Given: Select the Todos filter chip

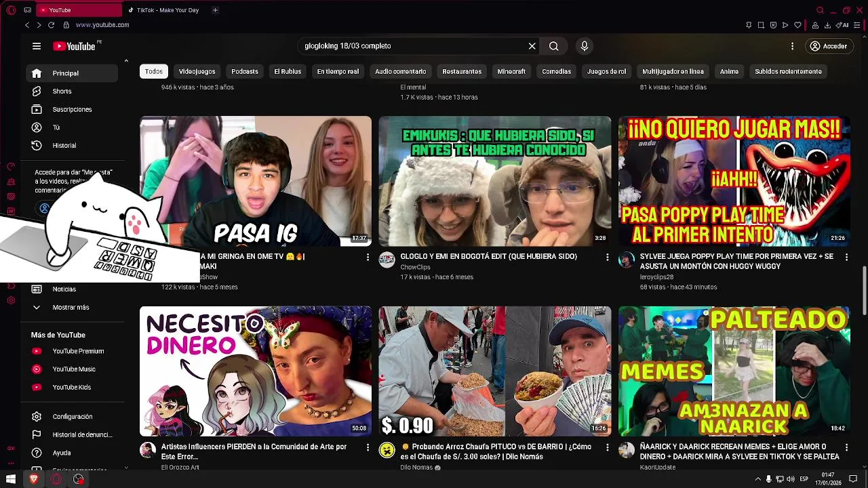Looking at the screenshot, I should coord(154,71).
